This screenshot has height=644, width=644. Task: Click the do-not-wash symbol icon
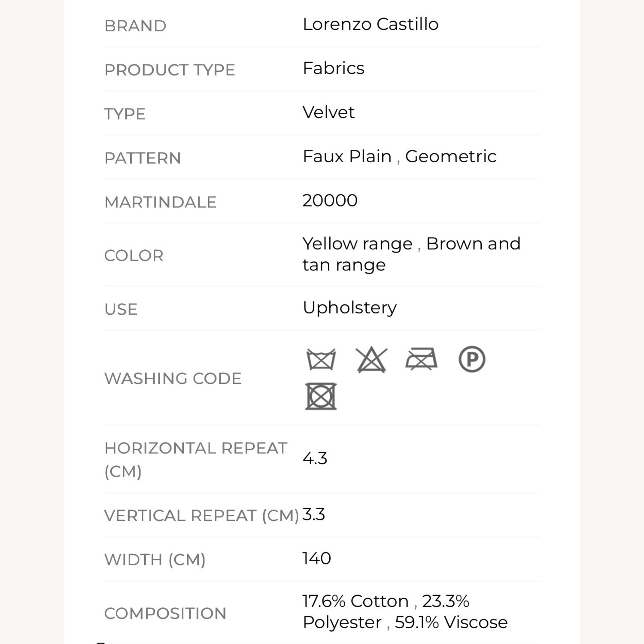coord(321,359)
